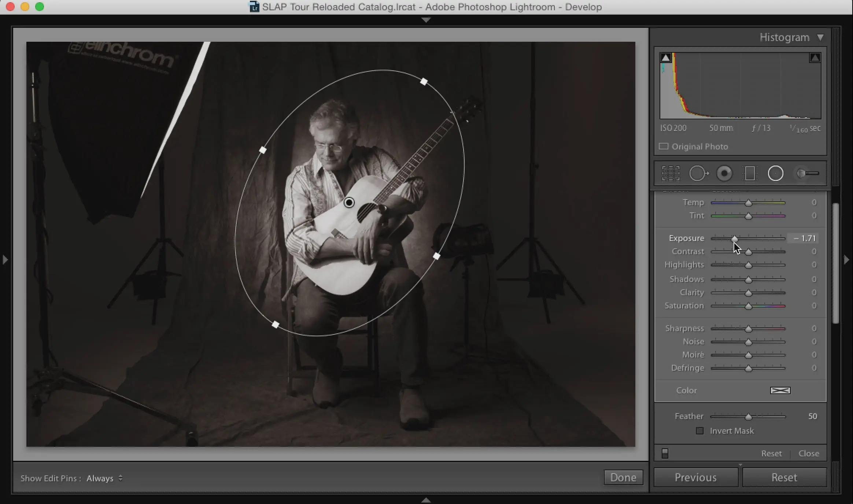Click the ISO 200 readout text

673,128
